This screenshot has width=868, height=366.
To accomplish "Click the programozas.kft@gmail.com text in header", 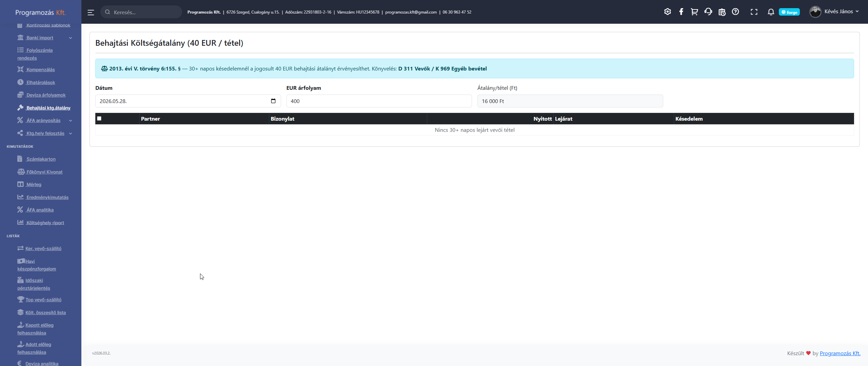I will [411, 12].
